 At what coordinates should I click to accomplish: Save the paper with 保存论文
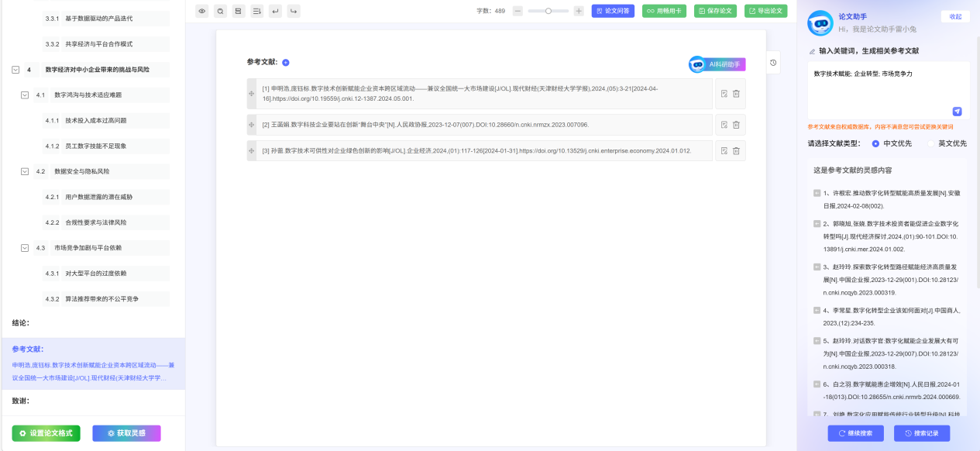[x=715, y=11]
